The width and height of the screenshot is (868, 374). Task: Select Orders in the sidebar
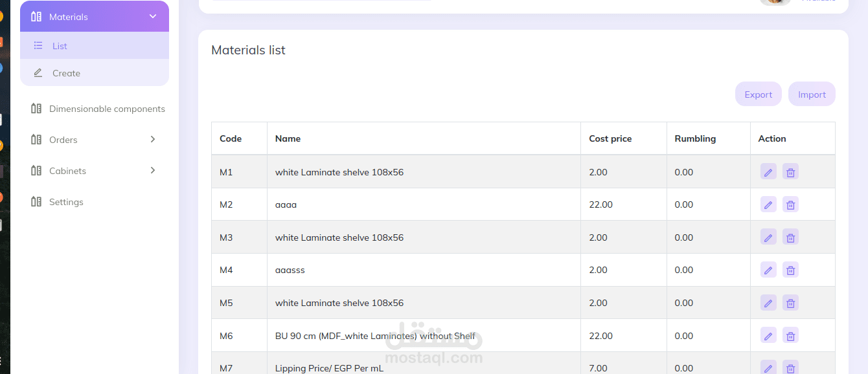63,140
